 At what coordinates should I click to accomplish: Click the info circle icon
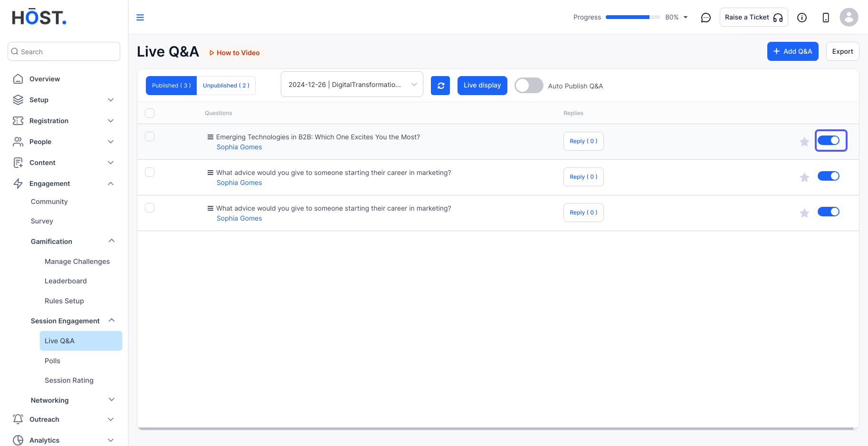(x=802, y=18)
